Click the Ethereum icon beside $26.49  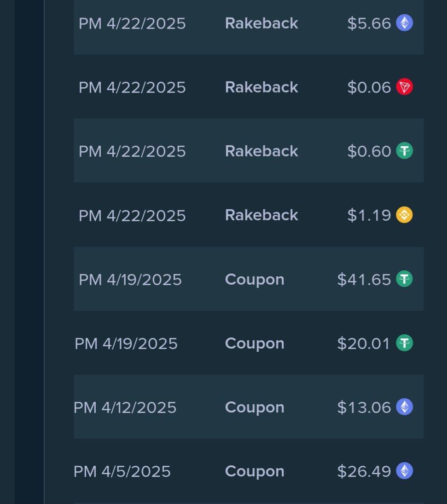coord(404,471)
